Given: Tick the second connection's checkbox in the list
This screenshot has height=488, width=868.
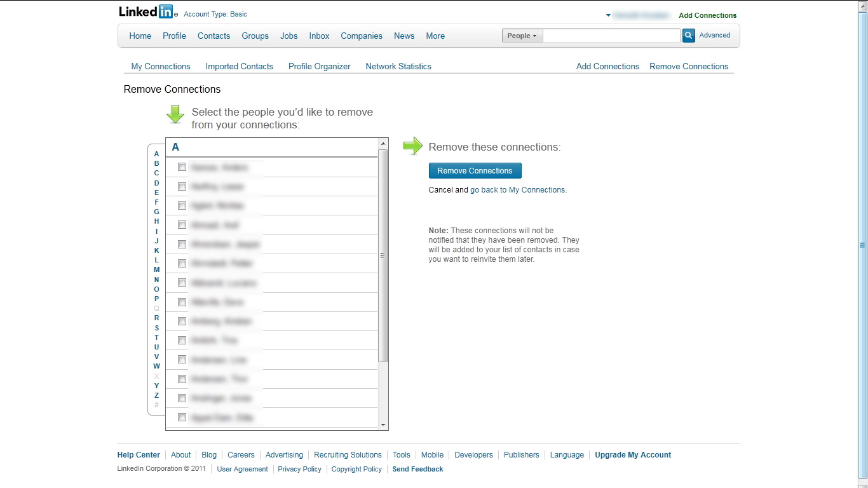Looking at the screenshot, I should click(x=182, y=186).
